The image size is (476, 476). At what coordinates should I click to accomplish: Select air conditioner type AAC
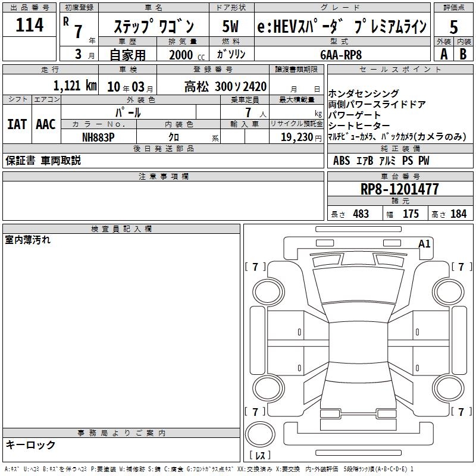46,124
